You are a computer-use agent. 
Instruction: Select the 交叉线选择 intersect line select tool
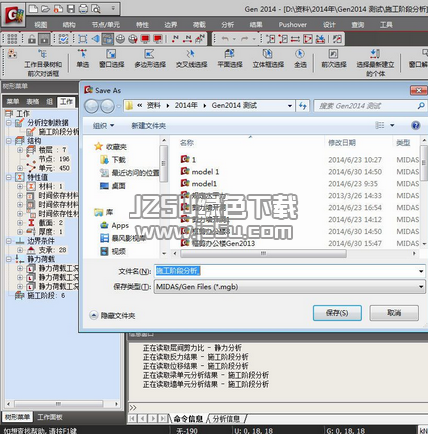[x=191, y=59]
